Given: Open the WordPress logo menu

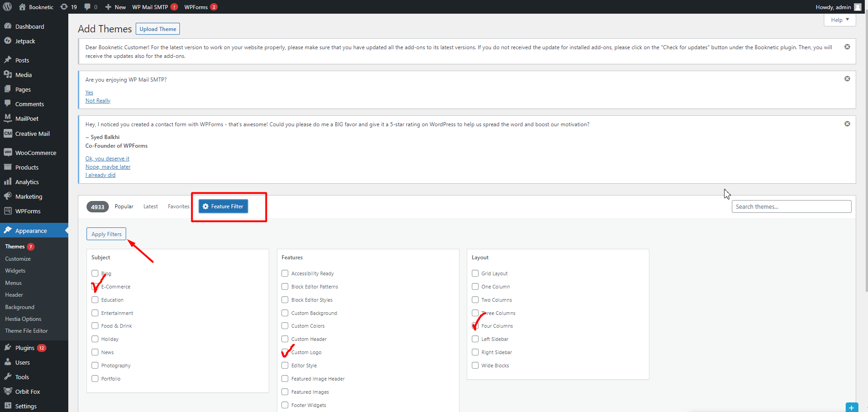Looking at the screenshot, I should click(x=7, y=7).
